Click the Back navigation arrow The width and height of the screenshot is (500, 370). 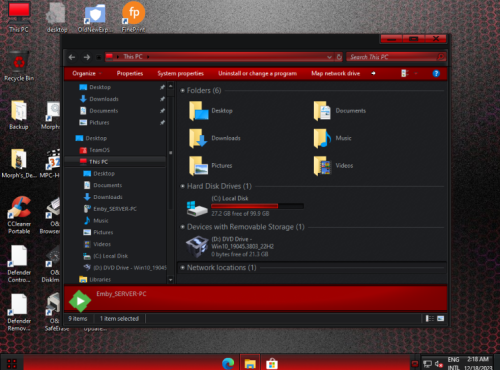point(72,57)
